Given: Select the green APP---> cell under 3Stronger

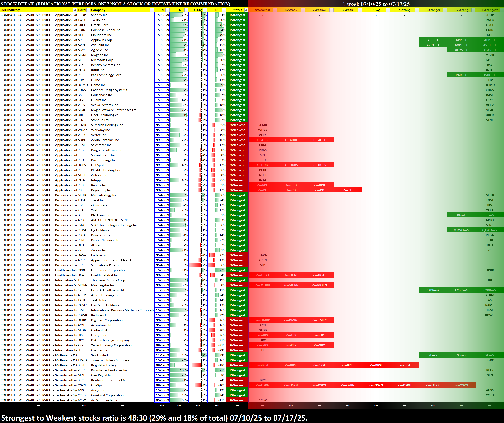Looking at the screenshot, I should [433, 40].
